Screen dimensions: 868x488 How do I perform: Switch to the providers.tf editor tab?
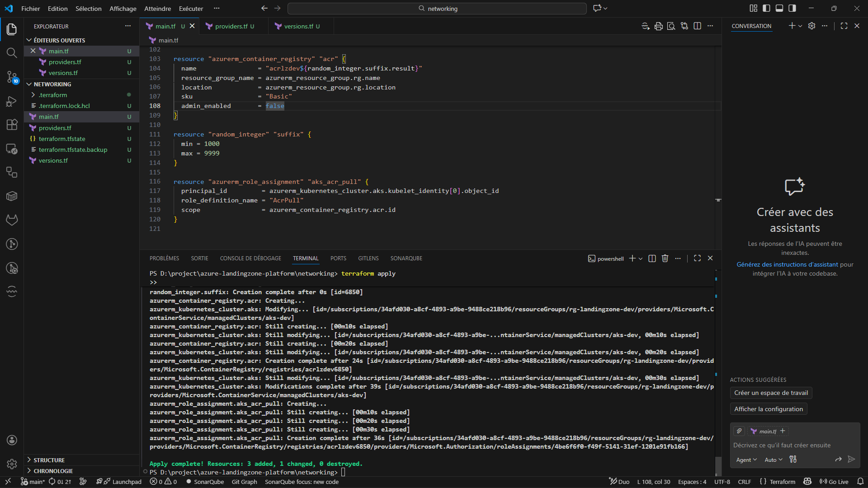tap(231, 26)
